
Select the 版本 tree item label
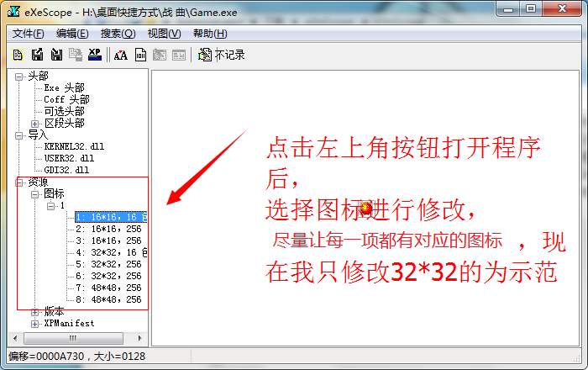click(54, 311)
